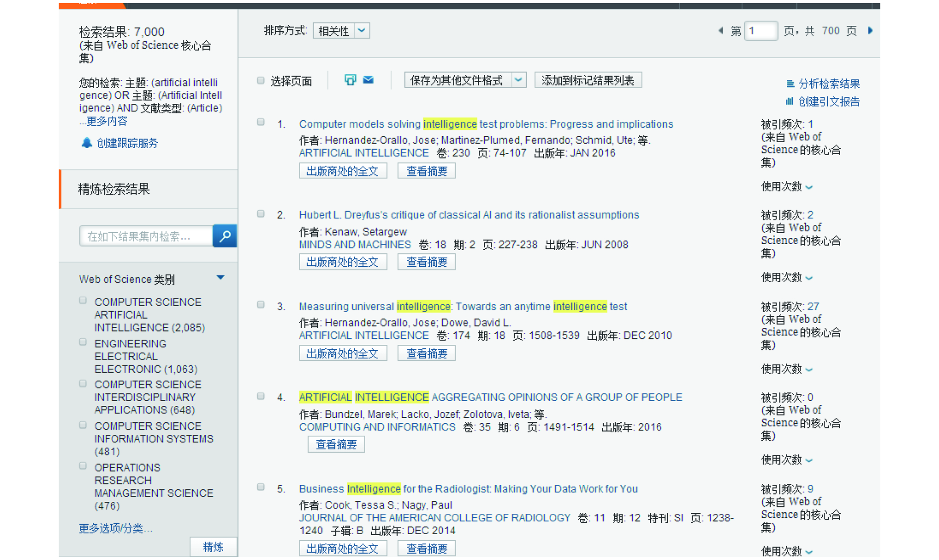
Task: Check COMPUTER SCIENCE INTERDISCIPLINARY APPLICATIONS category
Action: point(83,384)
